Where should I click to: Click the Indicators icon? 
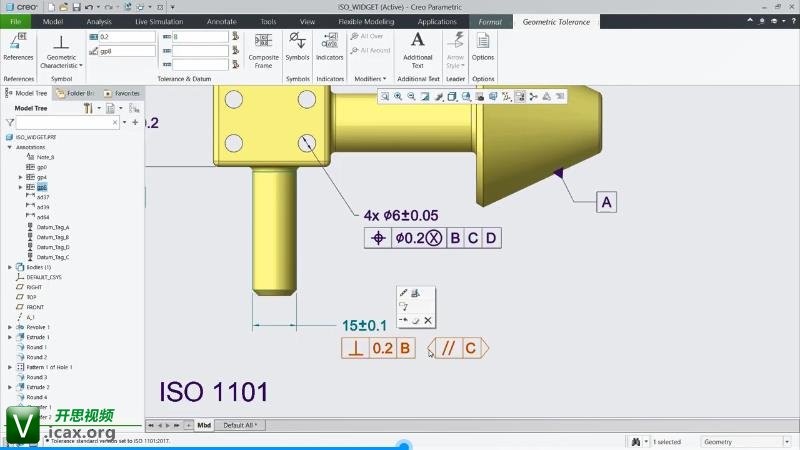pyautogui.click(x=329, y=45)
